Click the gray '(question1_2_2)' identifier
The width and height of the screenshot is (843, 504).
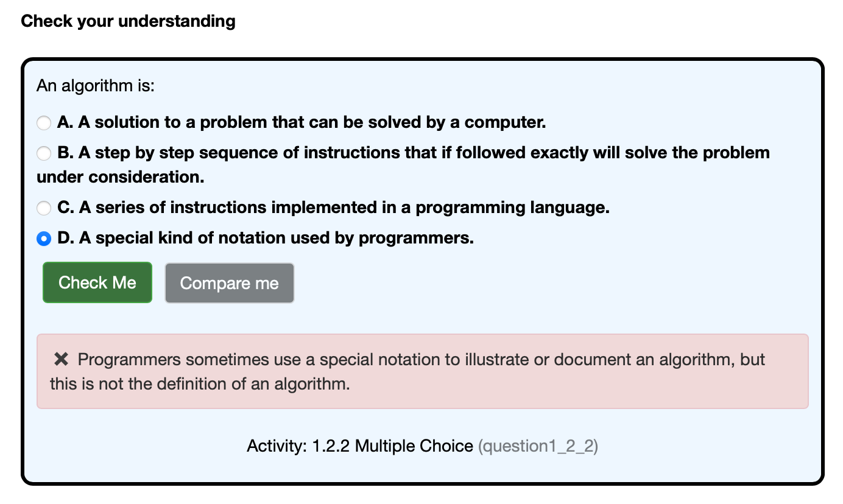tap(538, 446)
